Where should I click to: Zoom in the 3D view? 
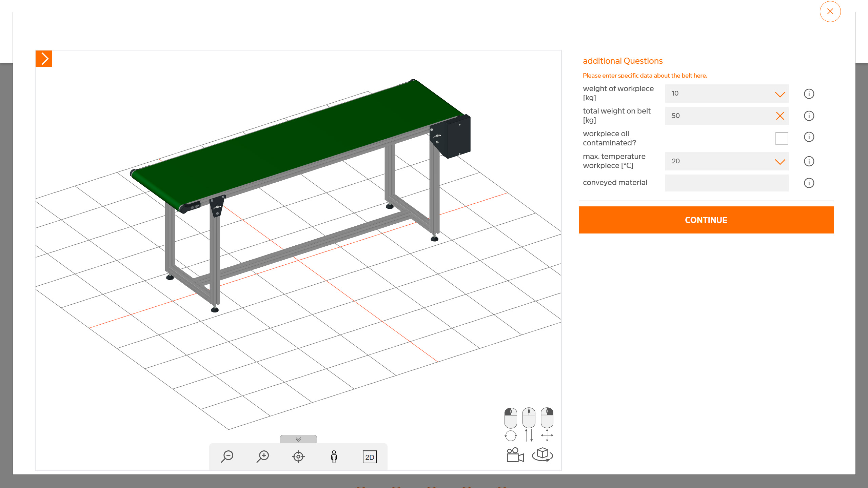[x=263, y=456]
